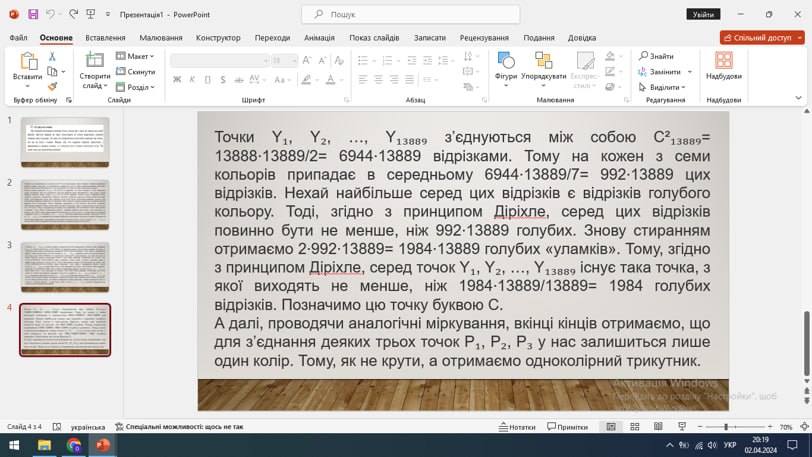
Task: Toggle the Примітки comments pane
Action: coord(568,427)
